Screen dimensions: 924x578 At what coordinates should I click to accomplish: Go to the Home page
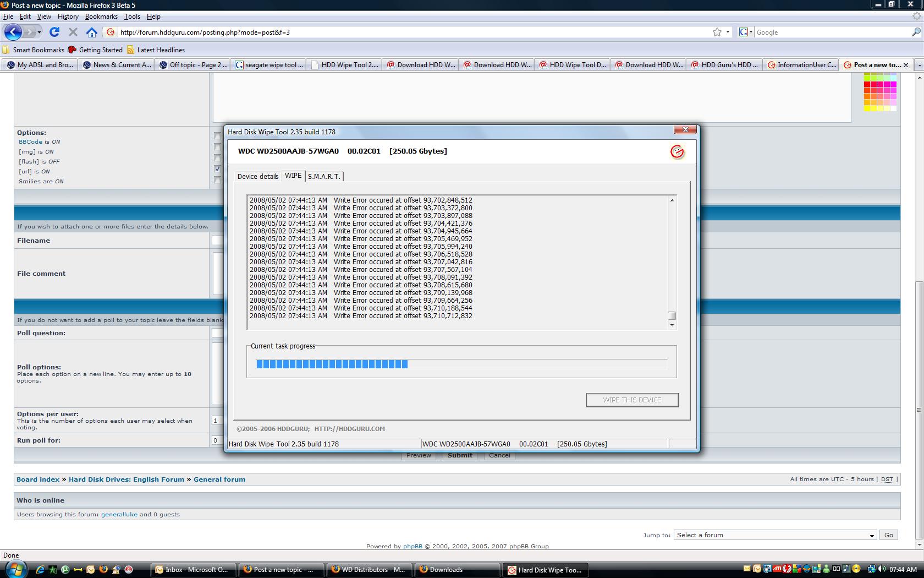(x=92, y=32)
